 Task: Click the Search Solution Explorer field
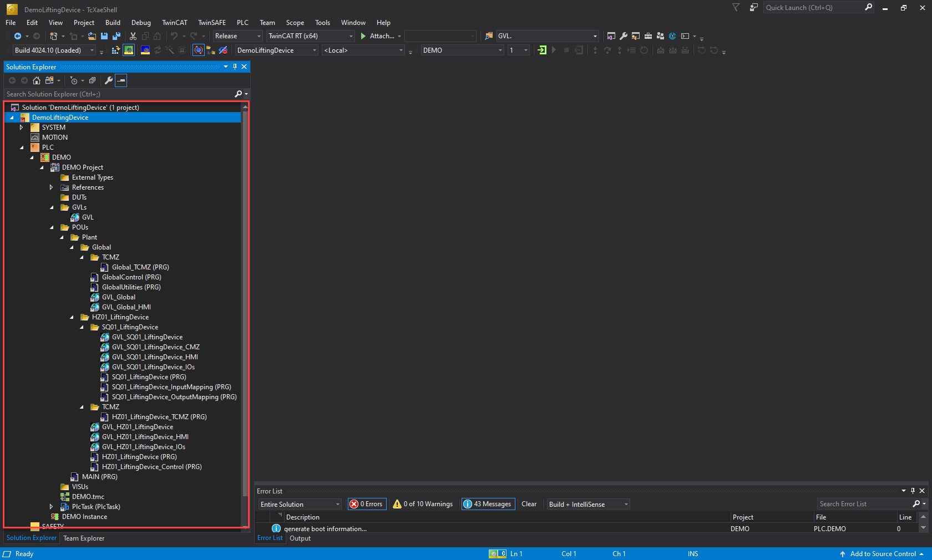[x=119, y=94]
